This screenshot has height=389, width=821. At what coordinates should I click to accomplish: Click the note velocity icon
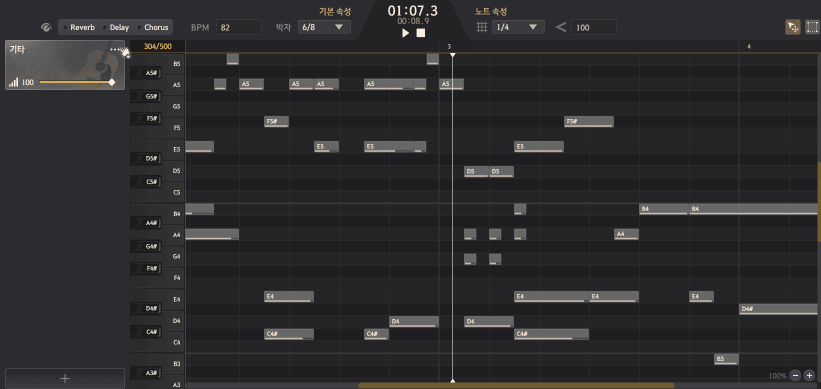pyautogui.click(x=561, y=27)
